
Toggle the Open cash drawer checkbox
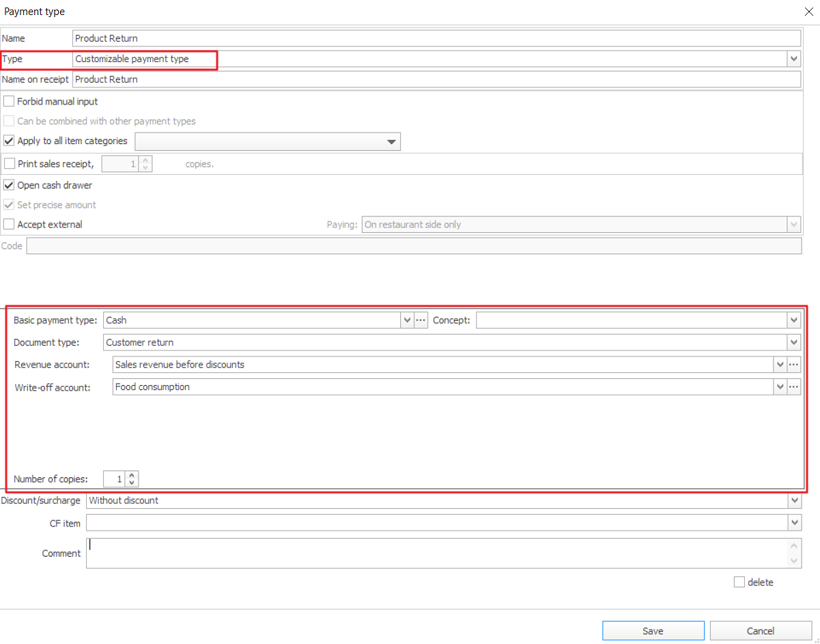pyautogui.click(x=10, y=185)
